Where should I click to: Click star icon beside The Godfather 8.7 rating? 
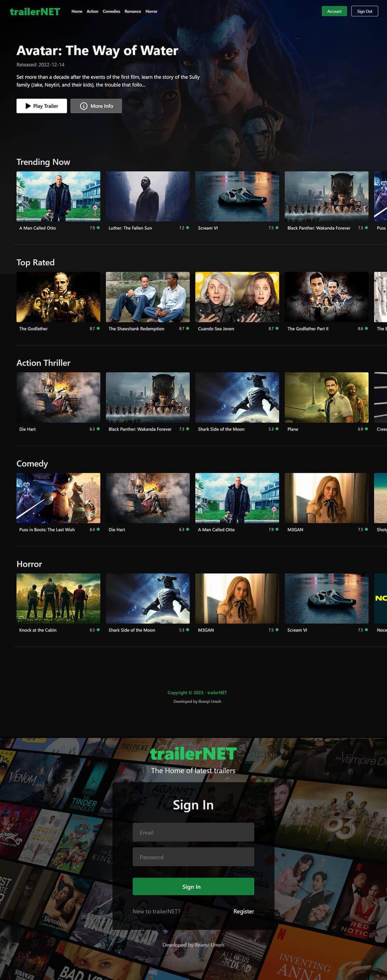pos(98,328)
